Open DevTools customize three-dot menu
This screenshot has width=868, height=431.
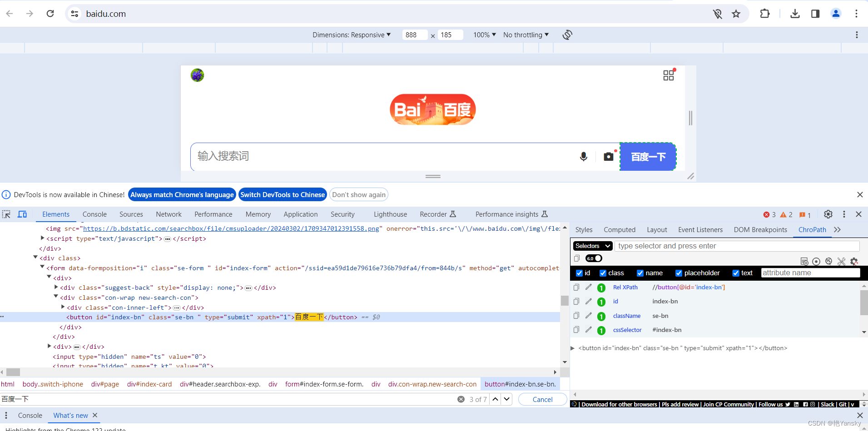(x=844, y=214)
